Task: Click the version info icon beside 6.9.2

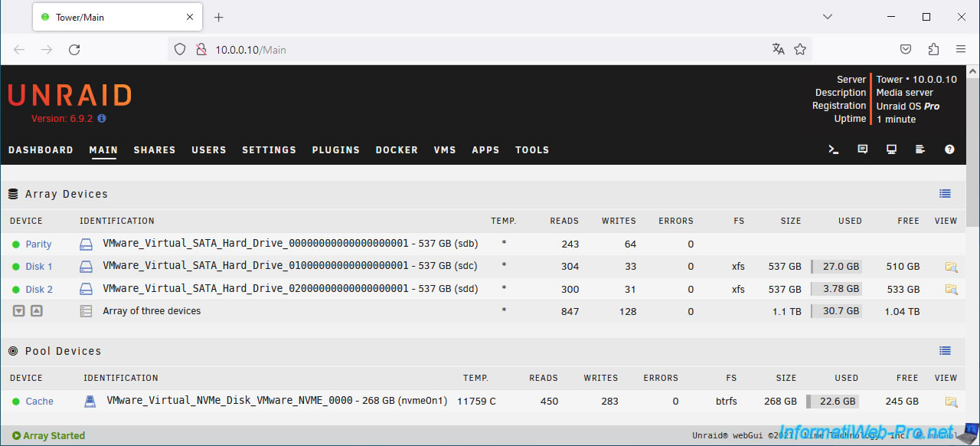Action: pos(102,119)
